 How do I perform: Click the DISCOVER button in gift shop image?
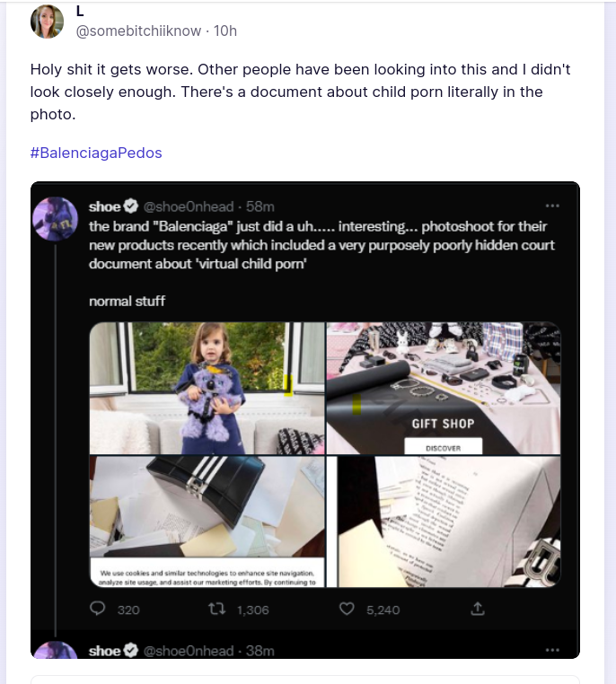[443, 446]
